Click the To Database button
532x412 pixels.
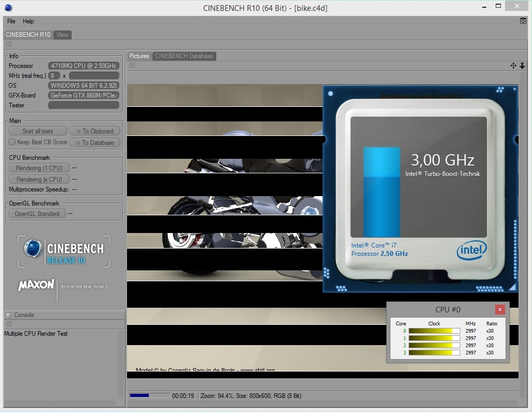pyautogui.click(x=95, y=142)
